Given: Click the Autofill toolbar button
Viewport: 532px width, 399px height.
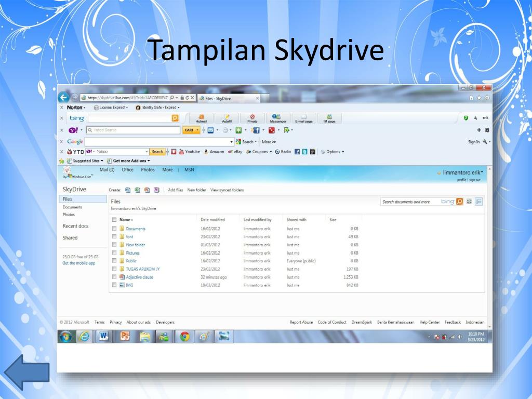Looking at the screenshot, I should (227, 118).
